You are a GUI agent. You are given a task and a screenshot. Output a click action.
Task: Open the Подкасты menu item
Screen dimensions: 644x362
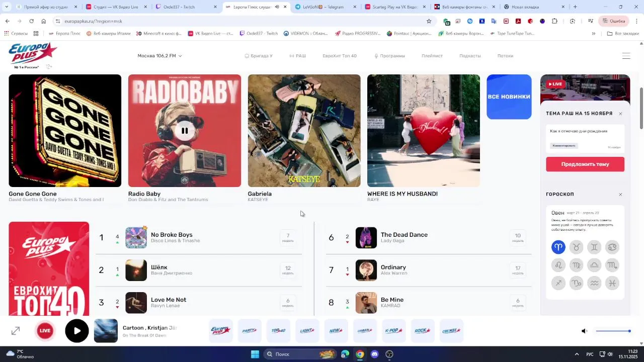click(x=470, y=56)
